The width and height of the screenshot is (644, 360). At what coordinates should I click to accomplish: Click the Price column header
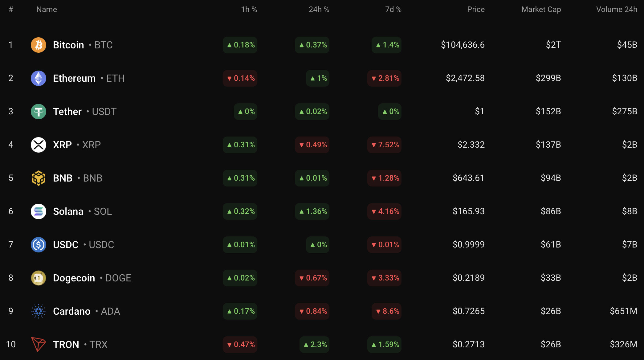pos(476,10)
